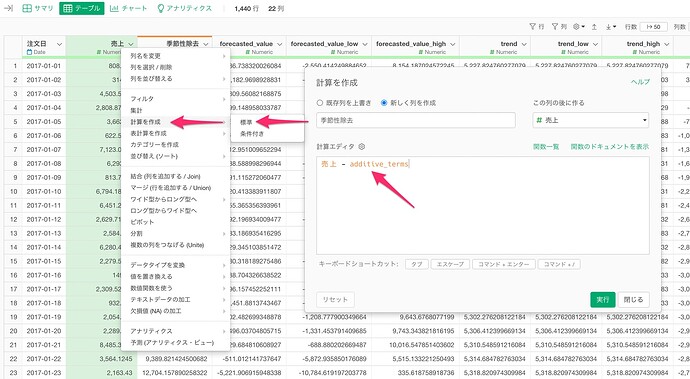Click the Numeric type icon under forecasted_value
This screenshot has width=690, height=379.
coord(248,52)
